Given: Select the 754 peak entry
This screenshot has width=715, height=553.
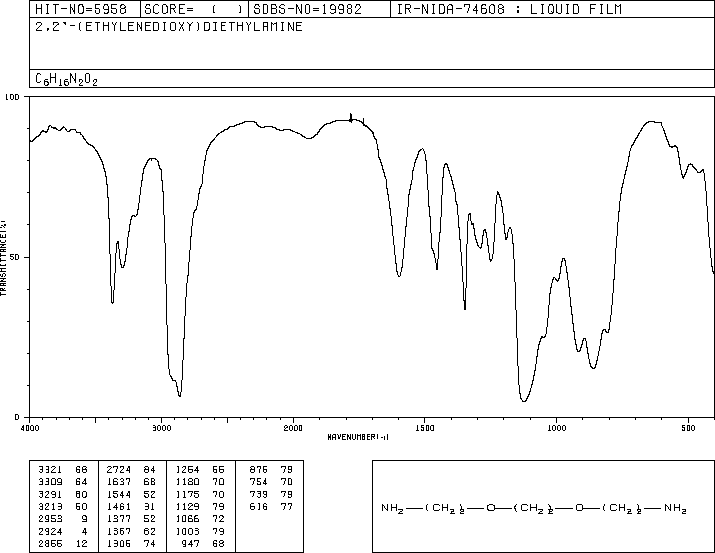Looking at the screenshot, I should pos(259,482).
